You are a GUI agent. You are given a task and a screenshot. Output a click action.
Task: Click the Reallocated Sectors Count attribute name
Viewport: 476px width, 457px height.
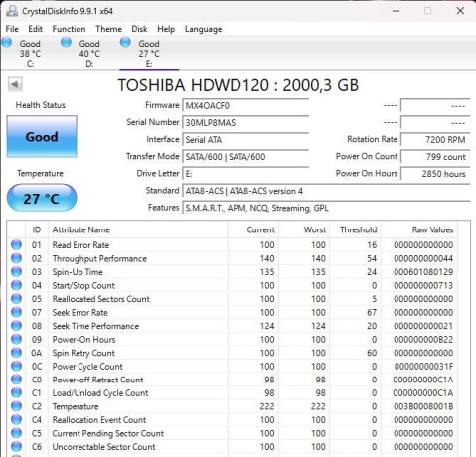tap(100, 299)
